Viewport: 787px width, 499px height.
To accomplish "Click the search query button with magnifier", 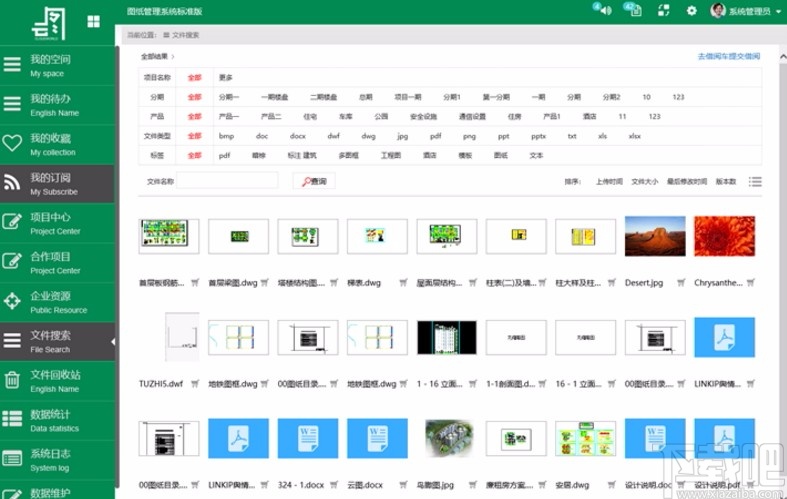I will point(314,181).
